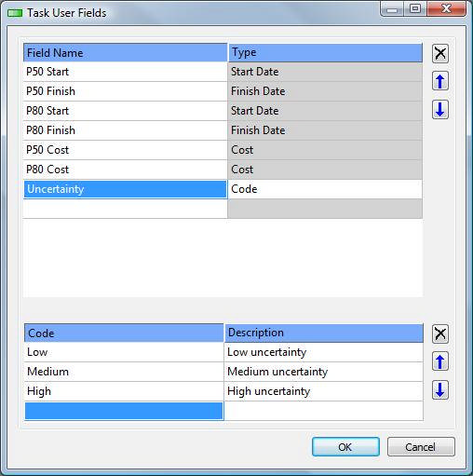Move selected code up with blue arrow
Image resolution: width=473 pixels, height=476 pixels.
point(440,361)
